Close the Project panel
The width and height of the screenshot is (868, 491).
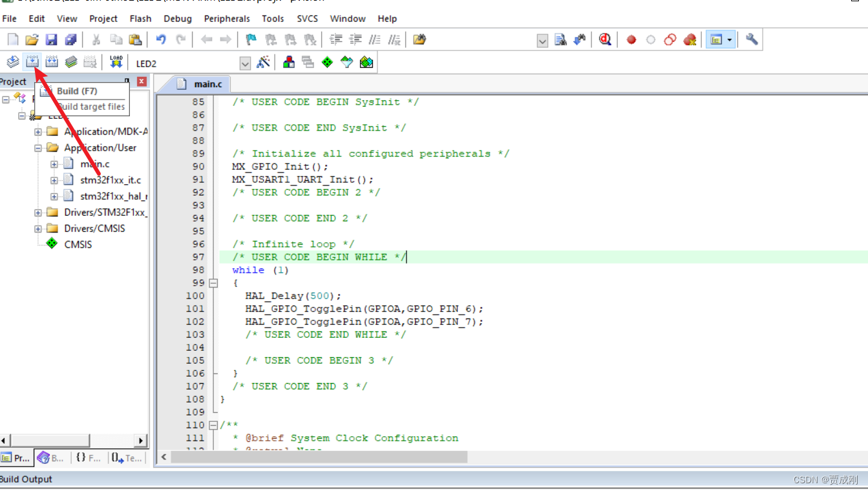142,81
